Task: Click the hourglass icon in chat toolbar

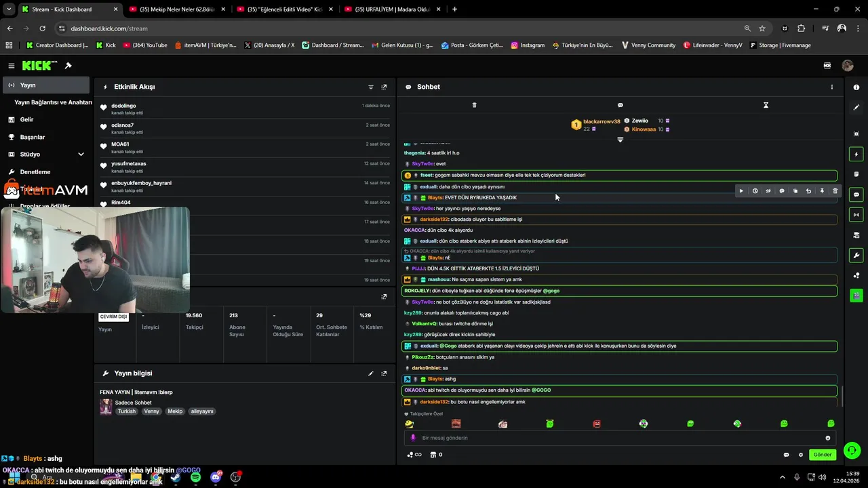Action: pyautogui.click(x=766, y=105)
